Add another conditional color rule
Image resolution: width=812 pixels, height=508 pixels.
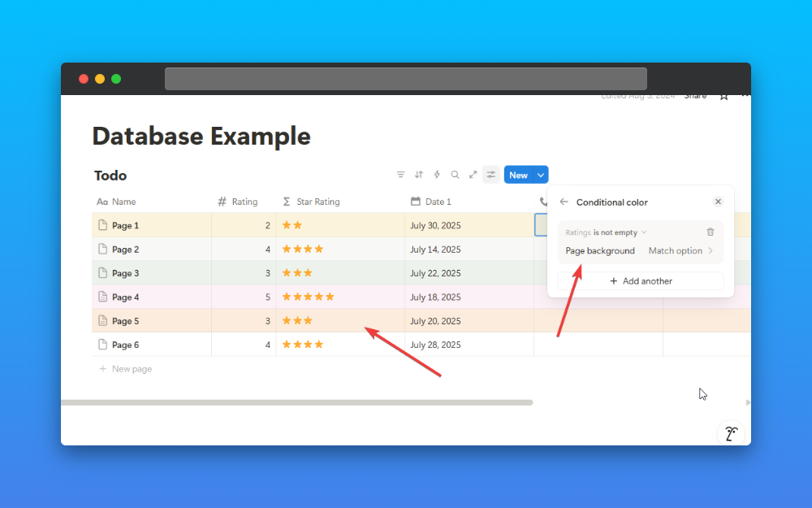click(641, 281)
